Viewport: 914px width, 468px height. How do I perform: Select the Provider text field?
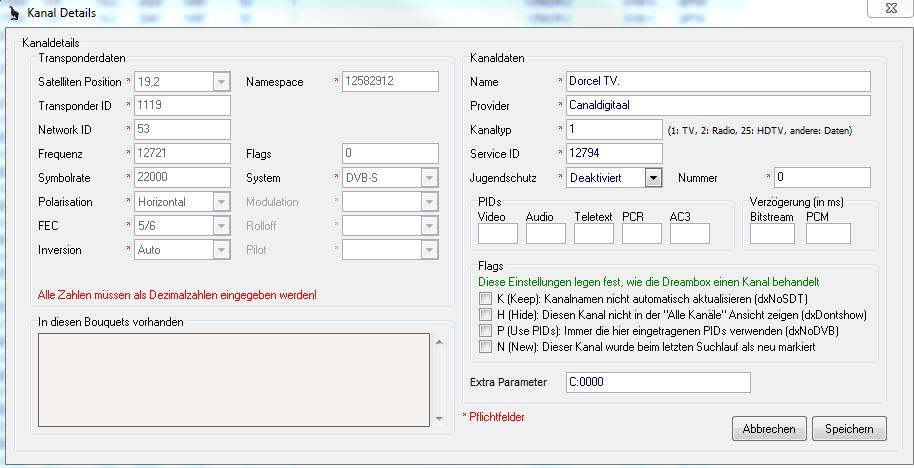click(x=718, y=106)
